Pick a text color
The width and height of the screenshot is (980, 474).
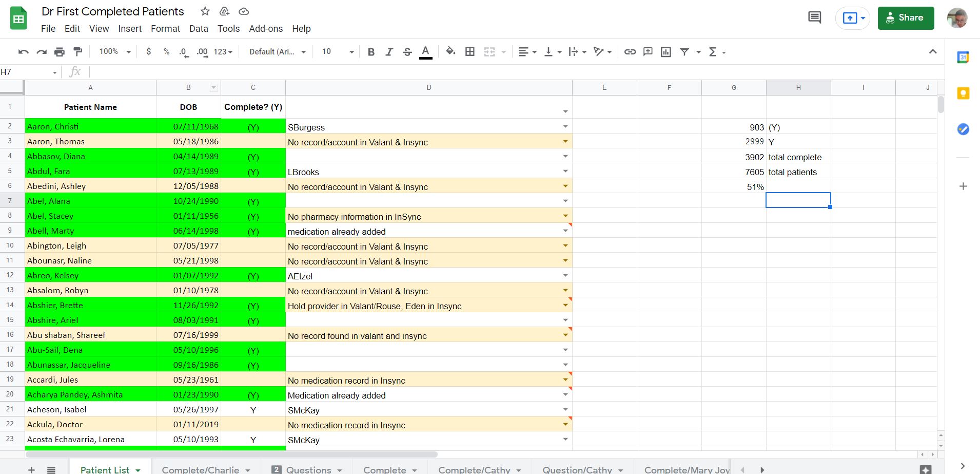tap(425, 52)
